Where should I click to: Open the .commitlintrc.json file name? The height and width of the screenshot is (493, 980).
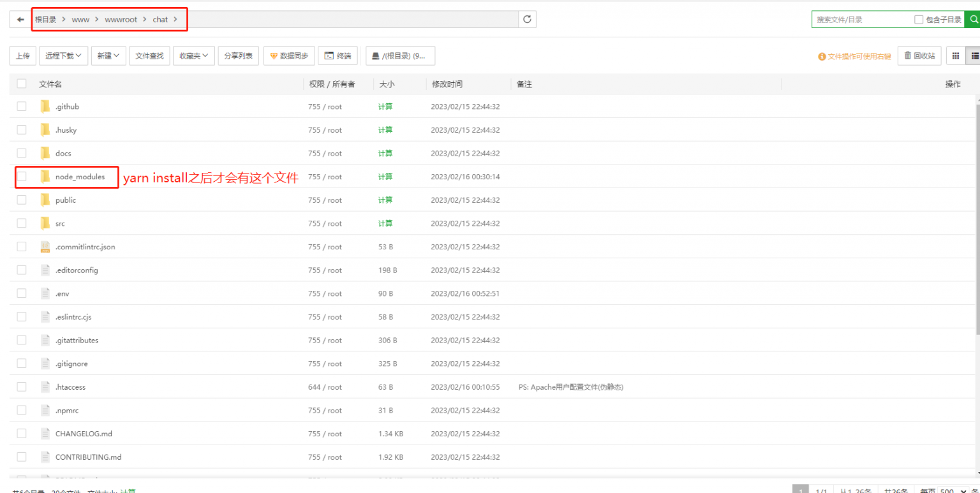(x=85, y=246)
